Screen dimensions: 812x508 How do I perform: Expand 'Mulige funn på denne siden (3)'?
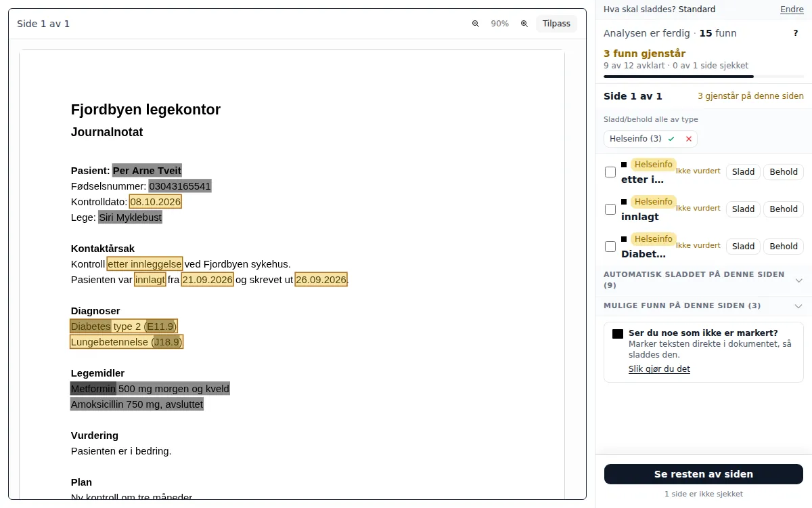click(704, 305)
